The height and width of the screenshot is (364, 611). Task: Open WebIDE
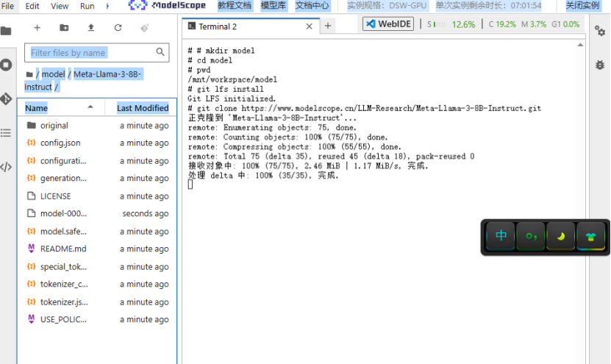point(388,24)
